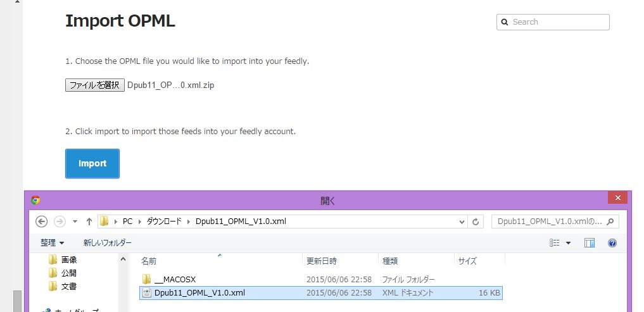Go up one folder level arrow
Viewport: 644px width, 312px height.
(x=89, y=222)
